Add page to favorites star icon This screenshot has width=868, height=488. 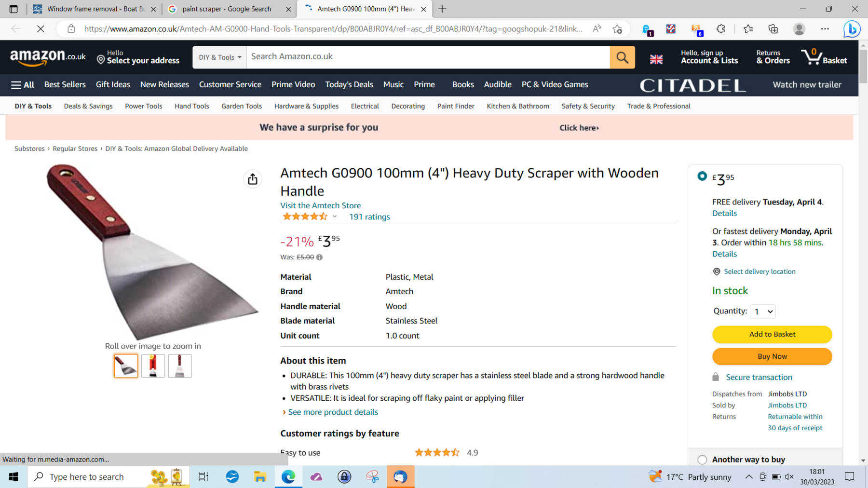617,29
